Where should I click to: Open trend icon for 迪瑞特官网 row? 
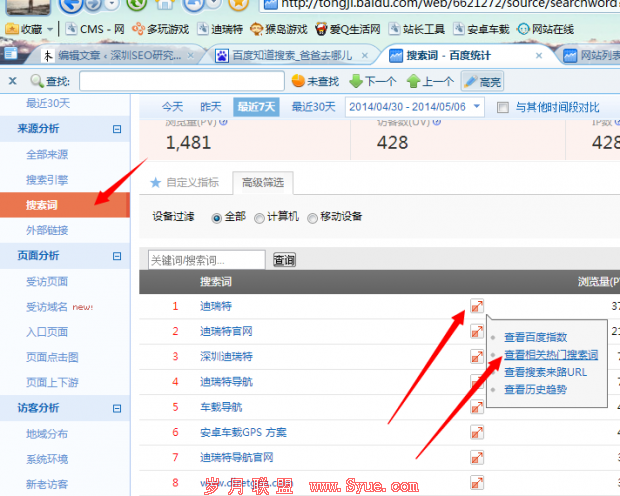tap(477, 331)
